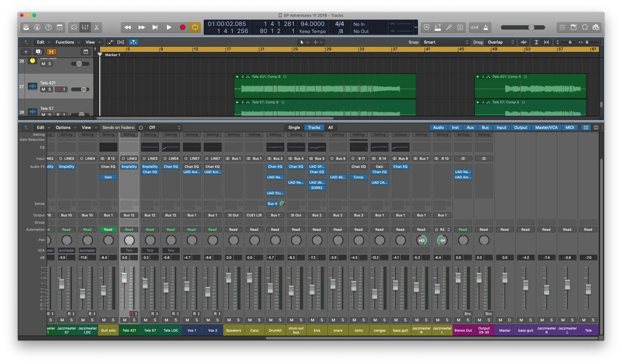Mute the Tele 421 channel strip
Image resolution: width=622 pixels, height=364 pixels.
pyautogui.click(x=125, y=320)
